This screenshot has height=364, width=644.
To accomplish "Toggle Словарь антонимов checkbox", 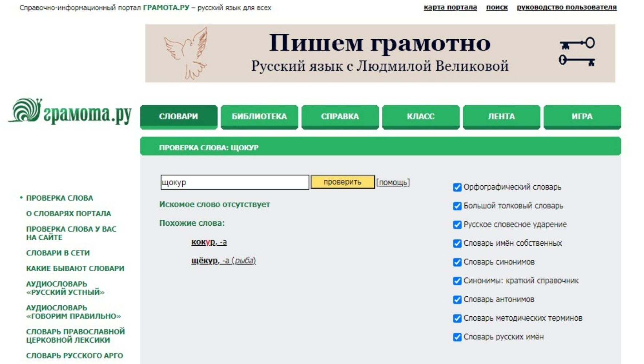I will [x=457, y=300].
